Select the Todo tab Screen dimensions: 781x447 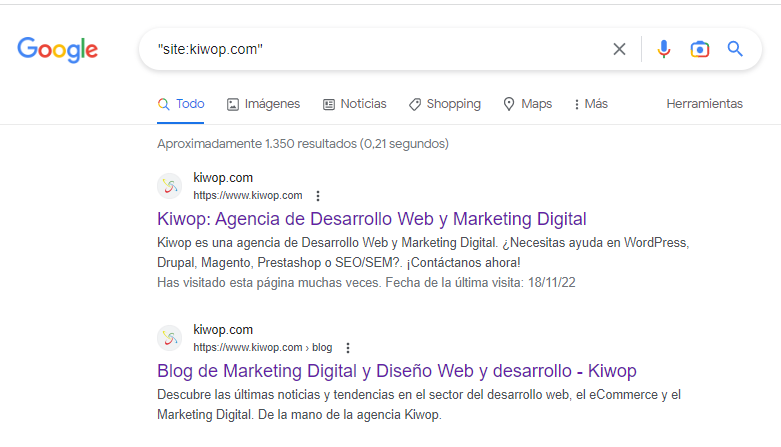tap(181, 104)
